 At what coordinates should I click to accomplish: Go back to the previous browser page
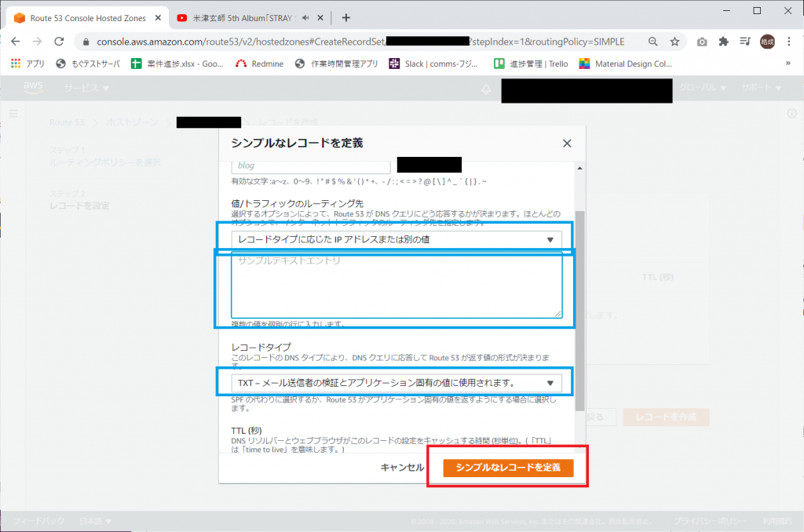coord(16,42)
